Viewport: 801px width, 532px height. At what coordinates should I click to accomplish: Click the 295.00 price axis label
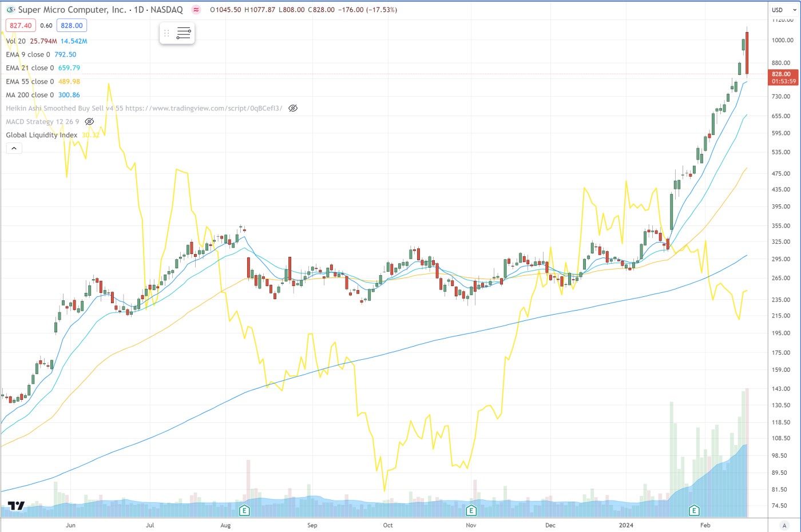pos(781,259)
